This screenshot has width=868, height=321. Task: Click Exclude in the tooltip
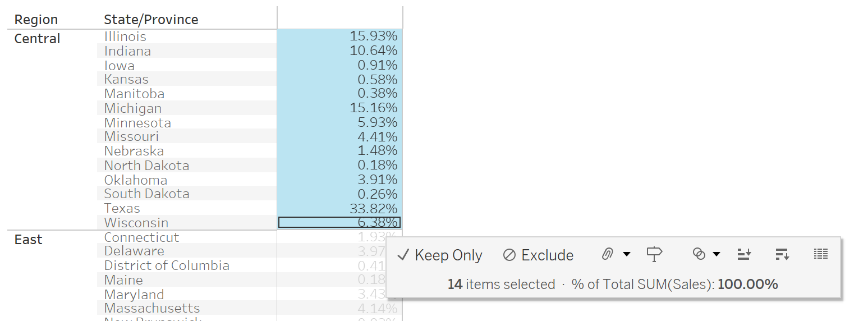click(x=539, y=255)
